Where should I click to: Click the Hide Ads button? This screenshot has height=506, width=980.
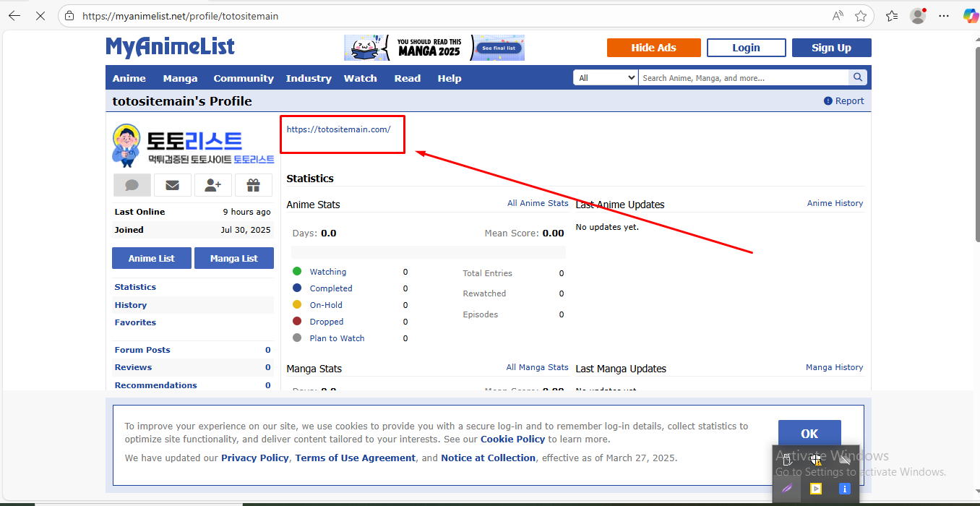pos(653,48)
